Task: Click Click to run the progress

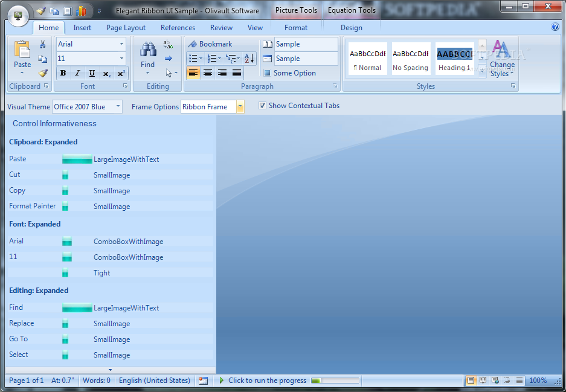Action: click(267, 381)
